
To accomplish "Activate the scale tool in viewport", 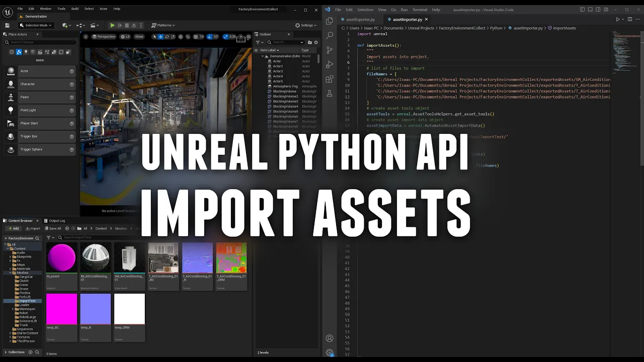I will [x=173, y=37].
